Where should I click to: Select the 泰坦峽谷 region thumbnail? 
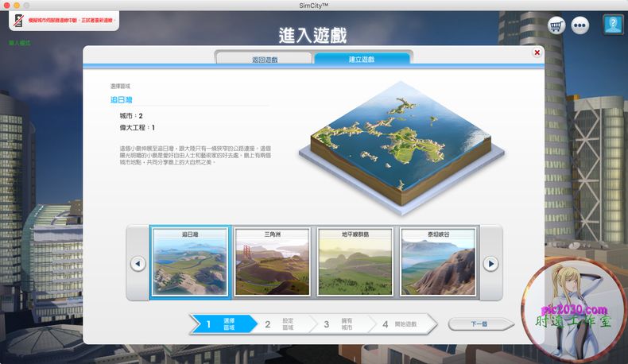(438, 263)
